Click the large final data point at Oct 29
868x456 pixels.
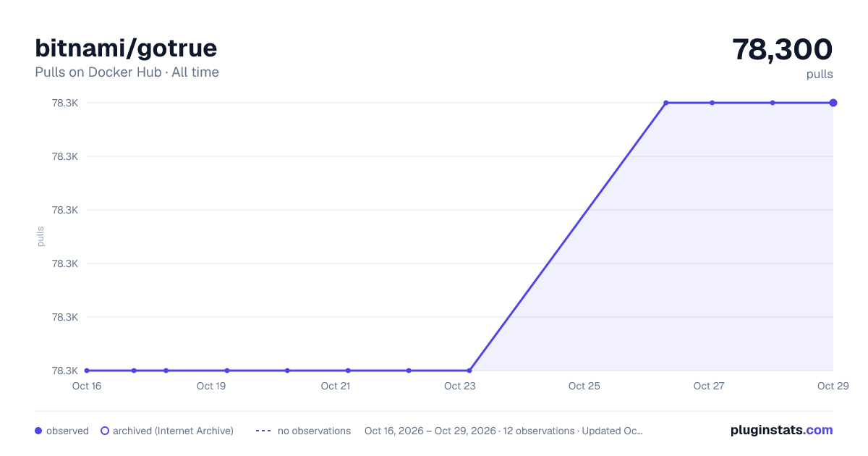point(833,103)
